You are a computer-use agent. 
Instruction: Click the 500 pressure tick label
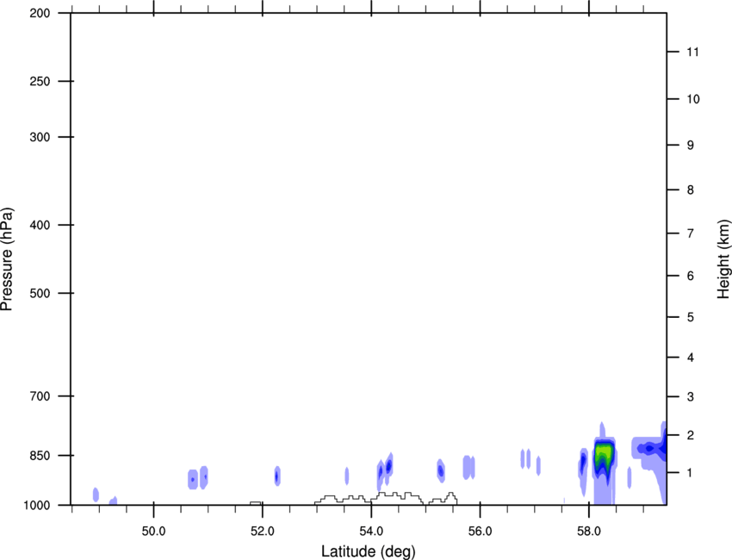(x=40, y=293)
